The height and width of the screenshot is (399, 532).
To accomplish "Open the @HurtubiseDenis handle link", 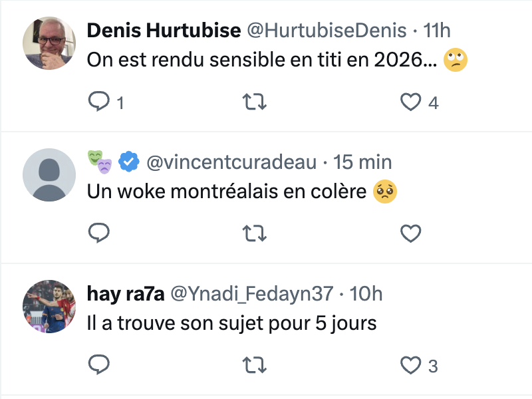I will [327, 30].
